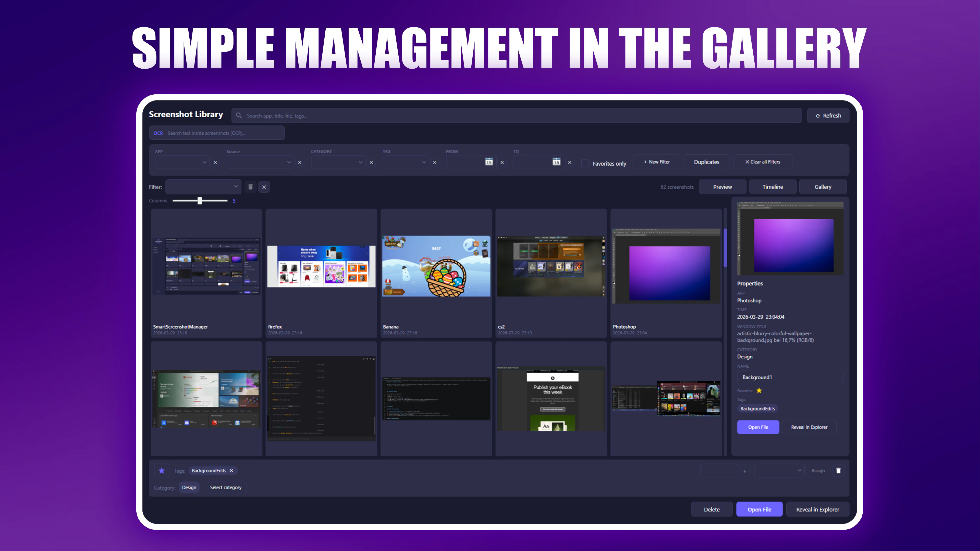Viewport: 980px width, 551px height.
Task: Toggle the Favorite star in Properties
Action: [759, 391]
